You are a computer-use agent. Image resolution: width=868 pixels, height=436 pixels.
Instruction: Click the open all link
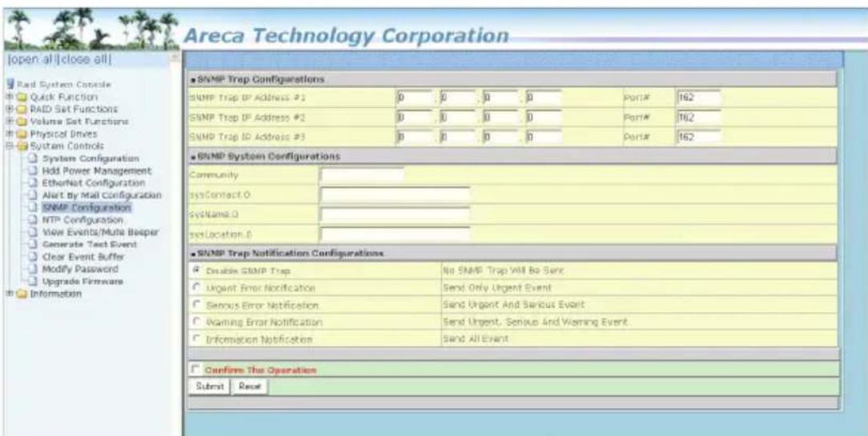(x=33, y=58)
